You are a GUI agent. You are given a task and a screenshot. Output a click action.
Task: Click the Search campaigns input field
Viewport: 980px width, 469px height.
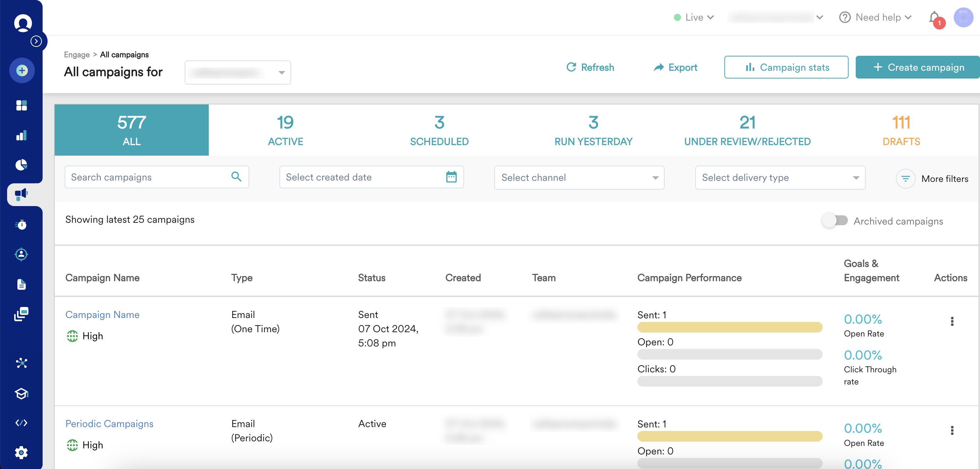[148, 177]
